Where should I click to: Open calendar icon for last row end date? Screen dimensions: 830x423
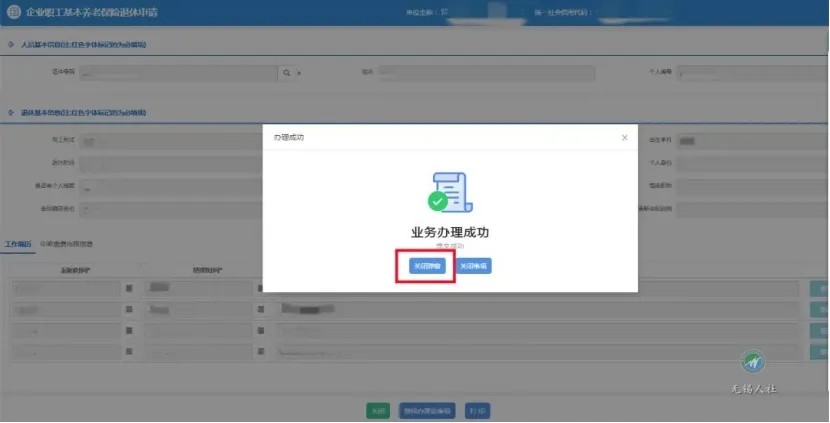pyautogui.click(x=258, y=352)
